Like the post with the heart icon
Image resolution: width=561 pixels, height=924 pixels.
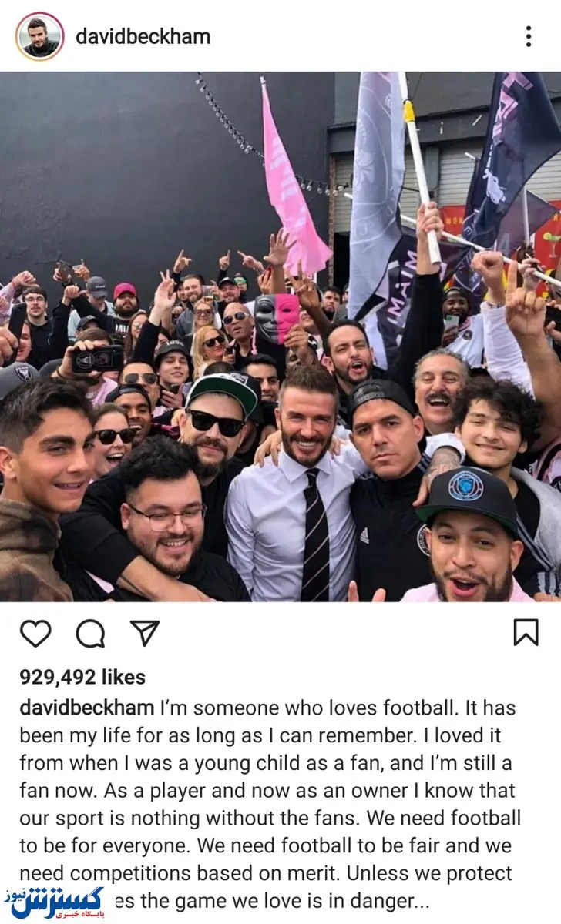[x=35, y=633]
